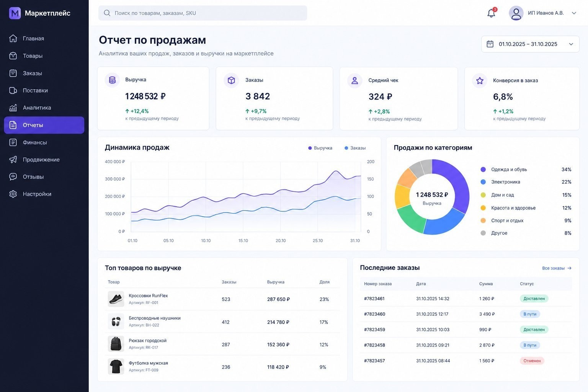This screenshot has width=588, height=392.
Task: Toggle the Заказы series in chart legend
Action: pyautogui.click(x=355, y=148)
